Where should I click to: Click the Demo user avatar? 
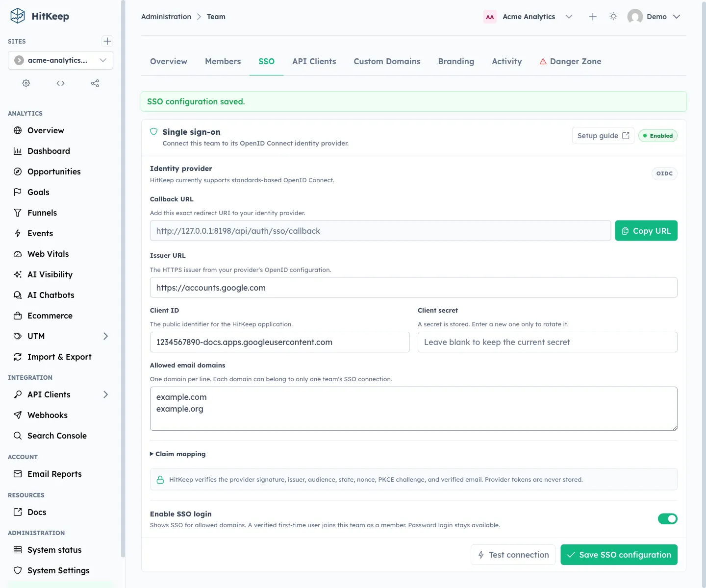(635, 17)
